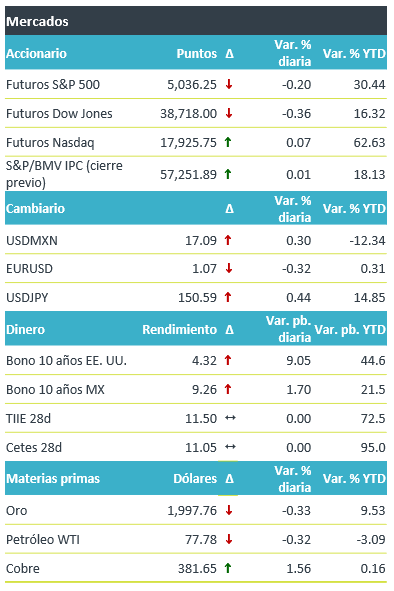Click the sideways arrow for Cetes 28d
Screen dimensions: 394x591
(230, 447)
